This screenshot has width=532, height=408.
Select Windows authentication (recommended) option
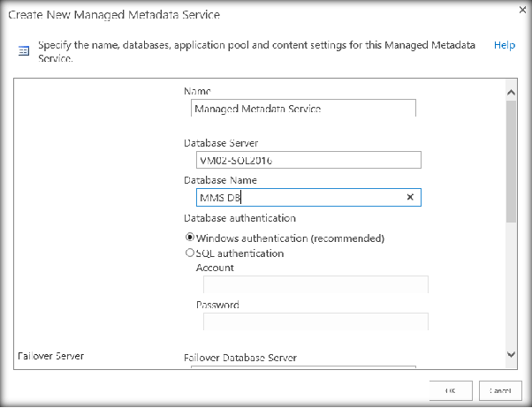(190, 238)
